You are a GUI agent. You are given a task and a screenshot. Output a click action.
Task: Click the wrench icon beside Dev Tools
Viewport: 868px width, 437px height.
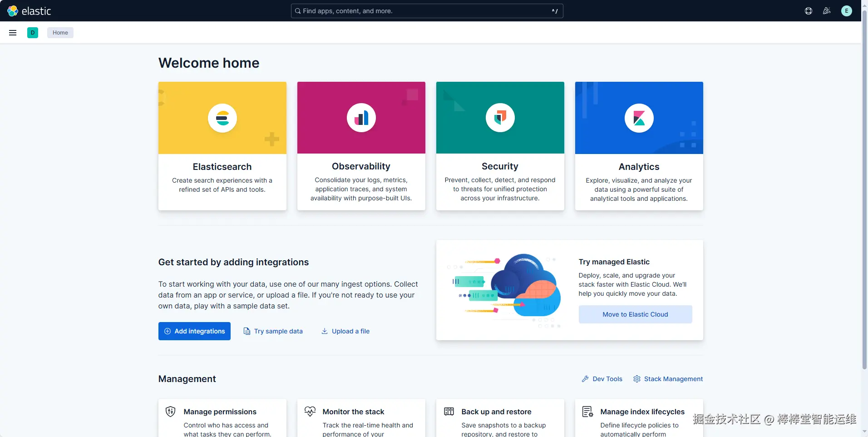tap(585, 379)
